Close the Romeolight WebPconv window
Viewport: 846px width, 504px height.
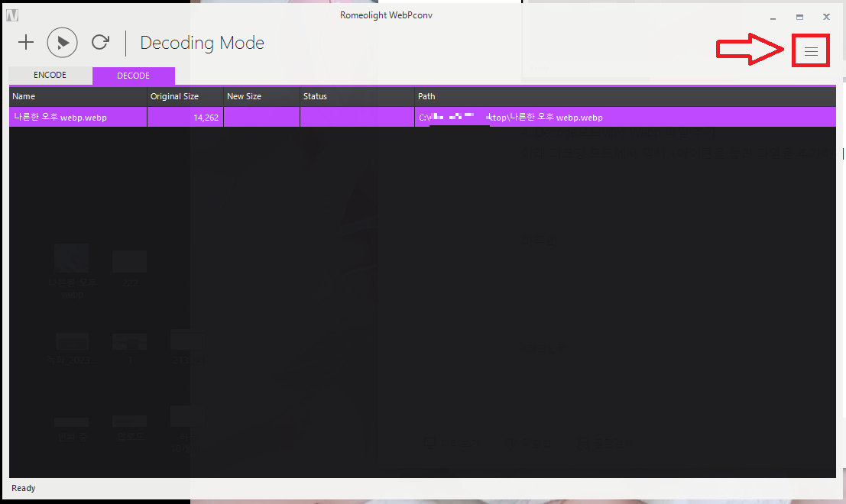tap(826, 18)
